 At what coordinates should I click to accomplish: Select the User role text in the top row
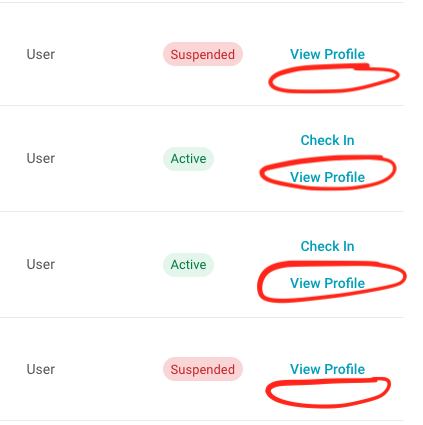(x=41, y=54)
